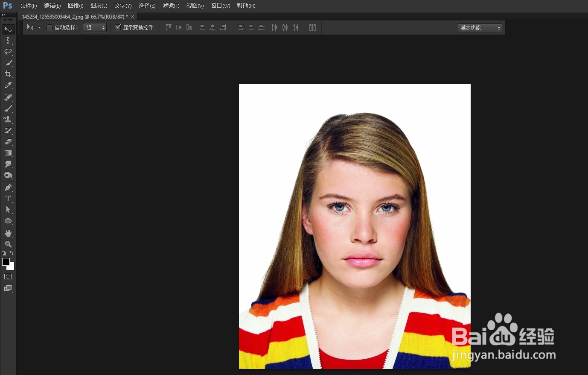Disable the 显示变换控件 checkbox
The image size is (588, 375).
(x=118, y=27)
